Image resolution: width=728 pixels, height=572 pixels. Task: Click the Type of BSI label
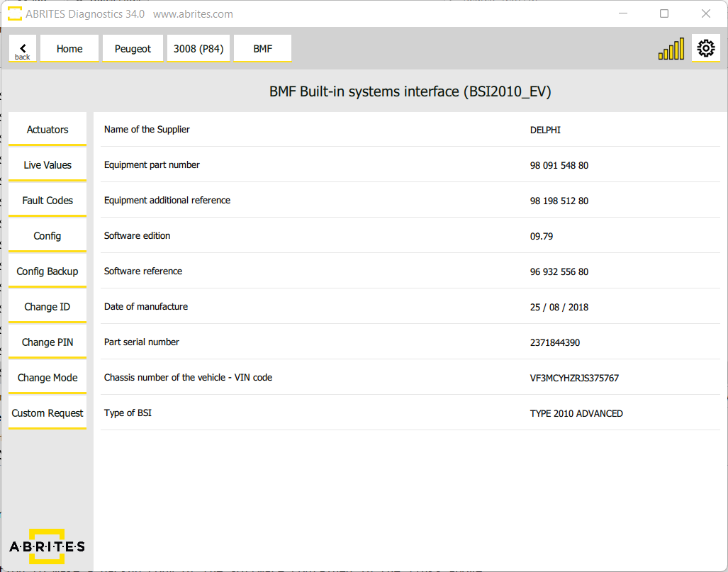point(128,413)
